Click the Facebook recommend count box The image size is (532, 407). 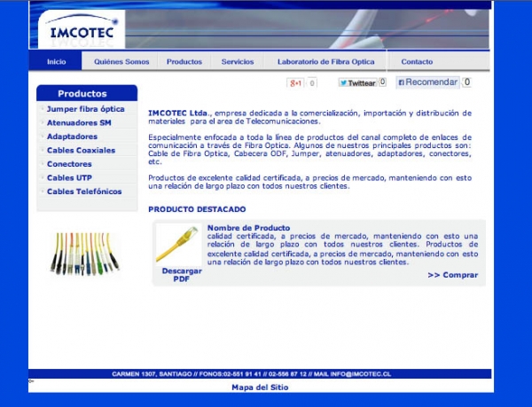coord(467,82)
